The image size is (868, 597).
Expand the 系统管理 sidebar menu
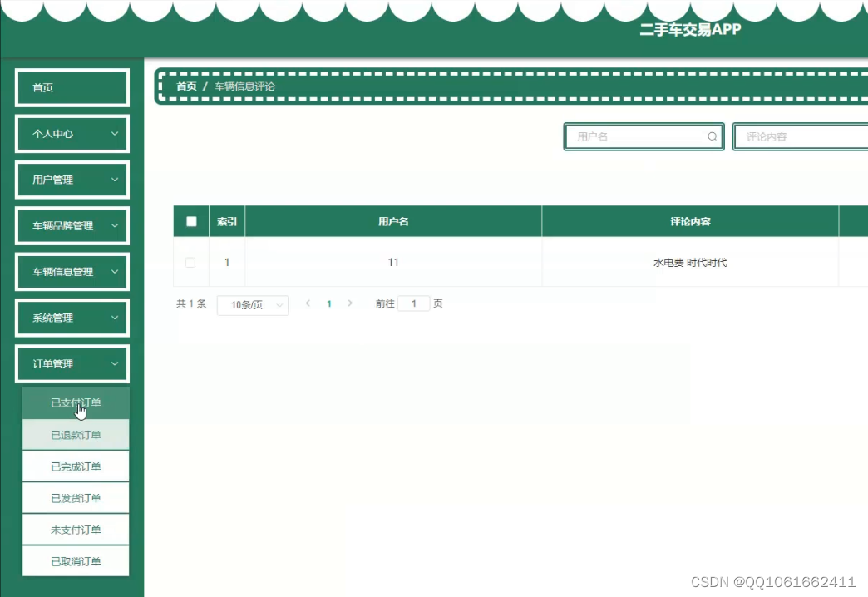[x=72, y=318]
